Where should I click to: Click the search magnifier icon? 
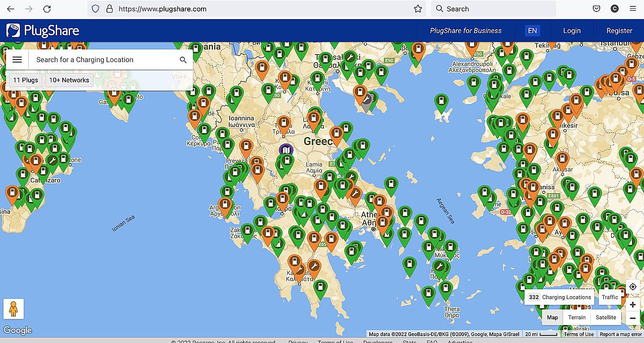coord(183,60)
